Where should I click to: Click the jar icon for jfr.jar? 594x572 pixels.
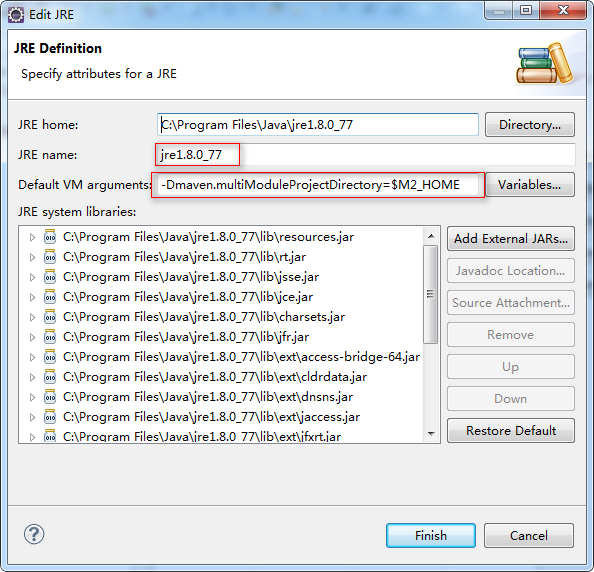coord(50,337)
